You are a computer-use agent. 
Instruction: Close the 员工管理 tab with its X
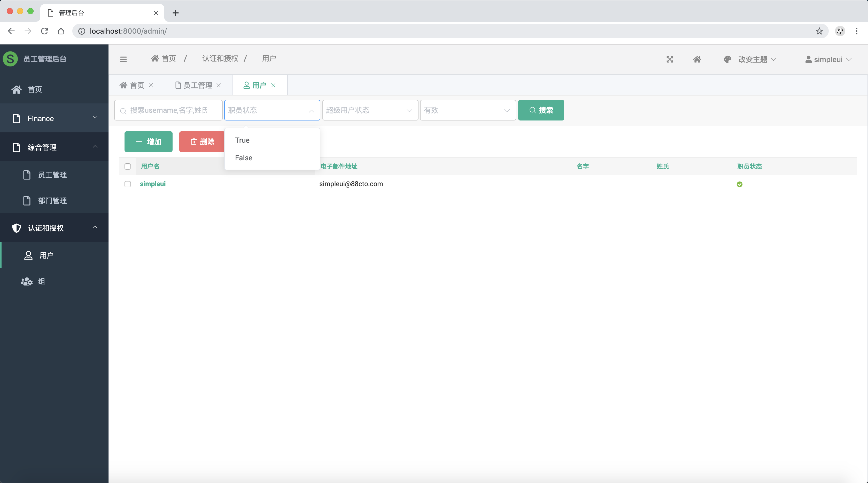(219, 85)
